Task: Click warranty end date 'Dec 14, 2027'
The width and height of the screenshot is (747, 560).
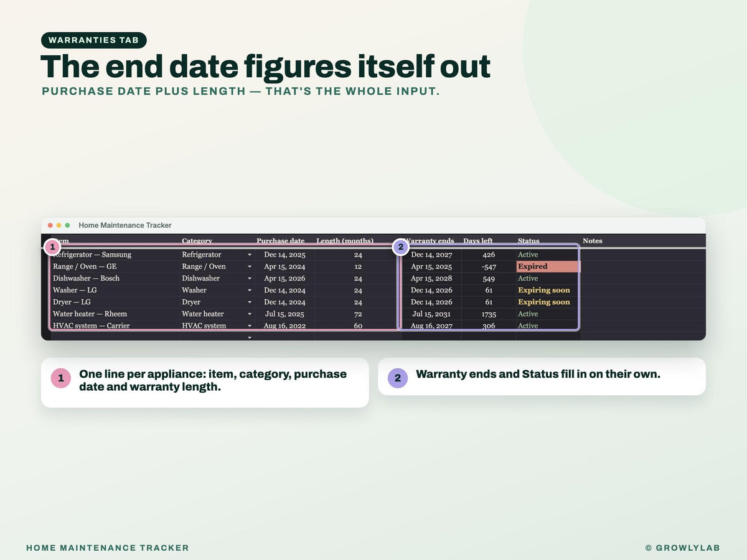Action: click(x=431, y=254)
